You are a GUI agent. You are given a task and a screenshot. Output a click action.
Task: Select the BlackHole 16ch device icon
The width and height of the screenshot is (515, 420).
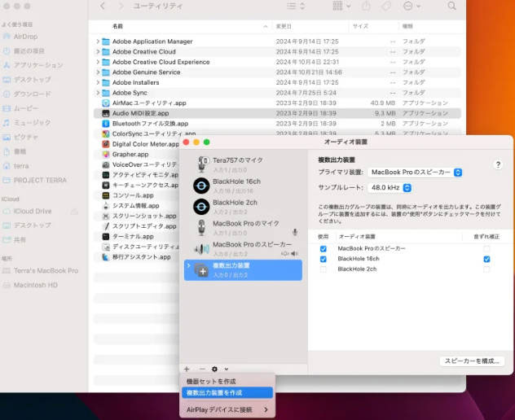(201, 186)
